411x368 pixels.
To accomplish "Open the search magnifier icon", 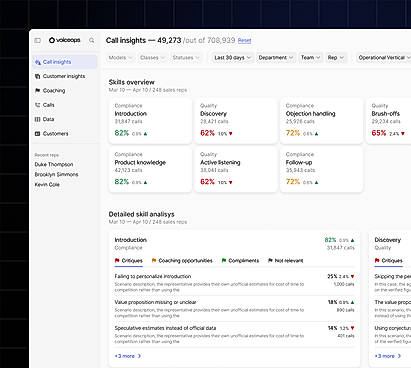I will pyautogui.click(x=91, y=40).
